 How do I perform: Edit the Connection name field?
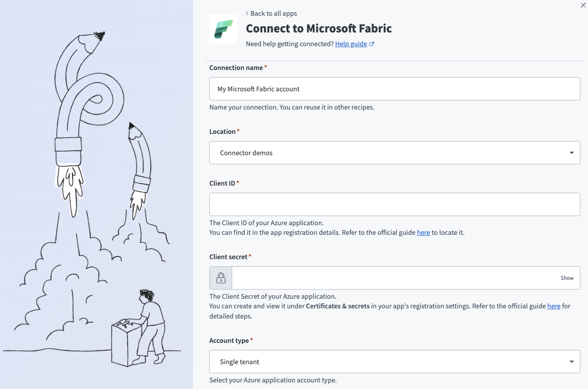pos(395,88)
